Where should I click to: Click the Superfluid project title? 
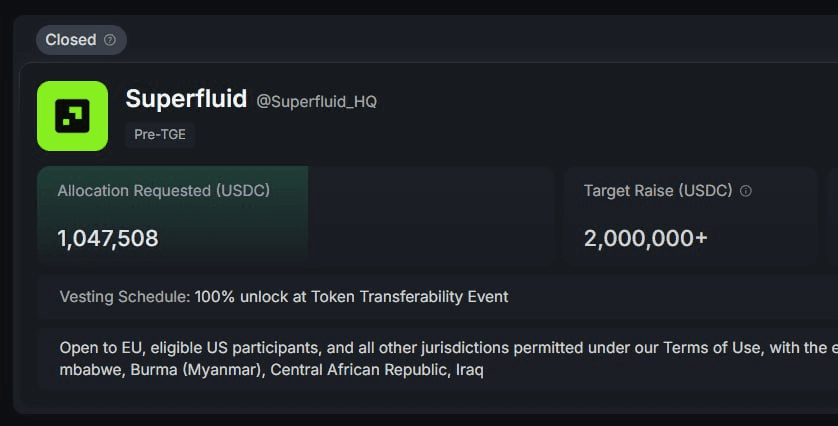(x=186, y=99)
